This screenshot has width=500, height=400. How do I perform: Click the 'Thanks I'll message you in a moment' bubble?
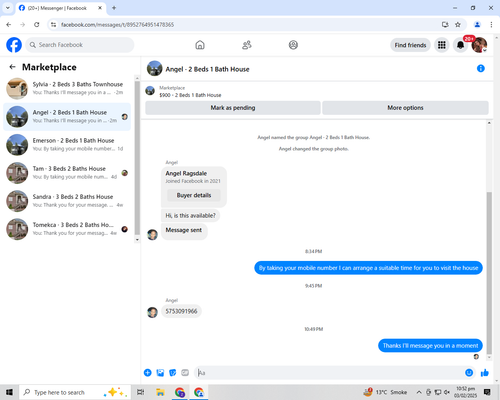(x=430, y=346)
